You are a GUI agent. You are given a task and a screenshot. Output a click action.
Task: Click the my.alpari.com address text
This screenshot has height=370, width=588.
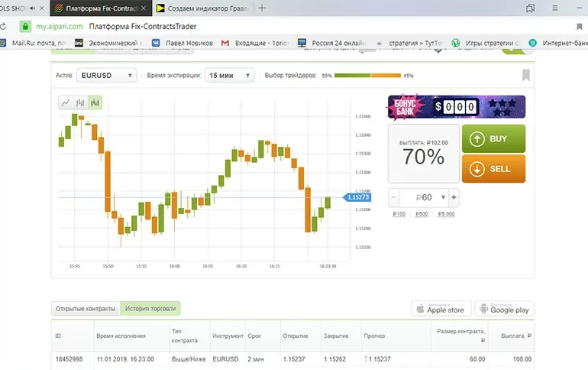(x=60, y=26)
